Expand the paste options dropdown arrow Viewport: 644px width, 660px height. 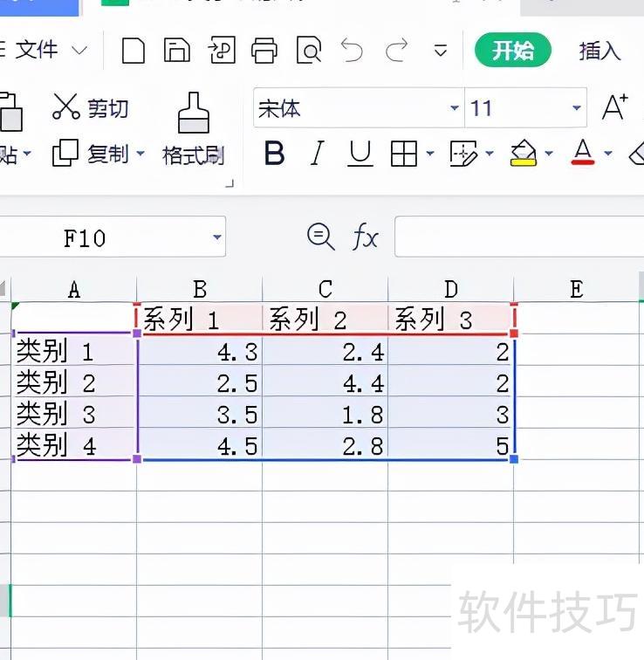point(27,154)
